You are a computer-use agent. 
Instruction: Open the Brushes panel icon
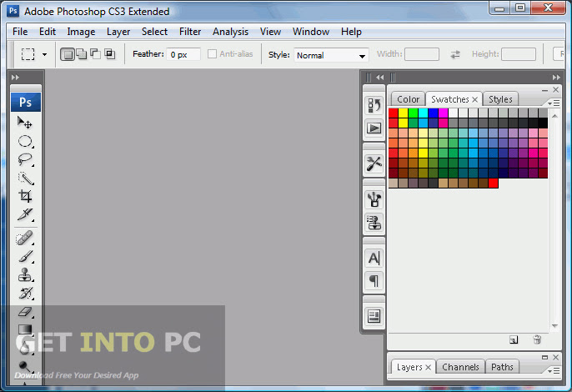[374, 199]
